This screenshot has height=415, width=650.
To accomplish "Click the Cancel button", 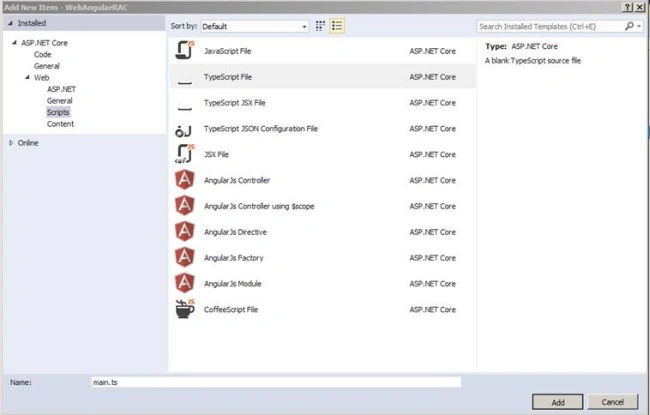I will 612,402.
